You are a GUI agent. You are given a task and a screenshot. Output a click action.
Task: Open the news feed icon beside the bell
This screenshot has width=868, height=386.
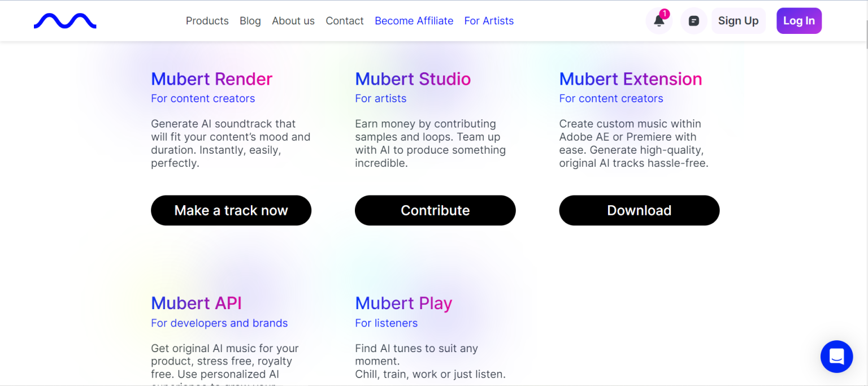(693, 20)
